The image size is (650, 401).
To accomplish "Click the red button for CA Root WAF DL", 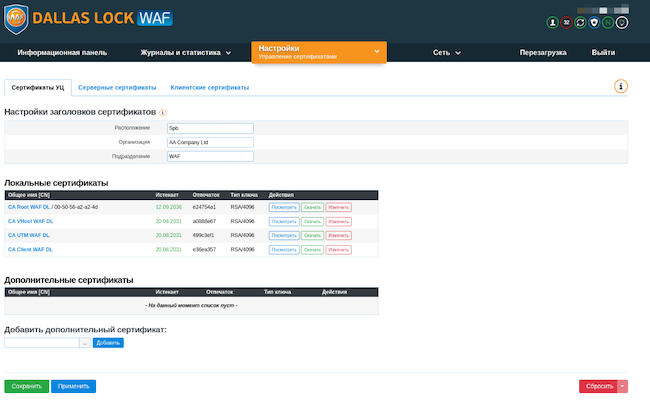I will (338, 207).
